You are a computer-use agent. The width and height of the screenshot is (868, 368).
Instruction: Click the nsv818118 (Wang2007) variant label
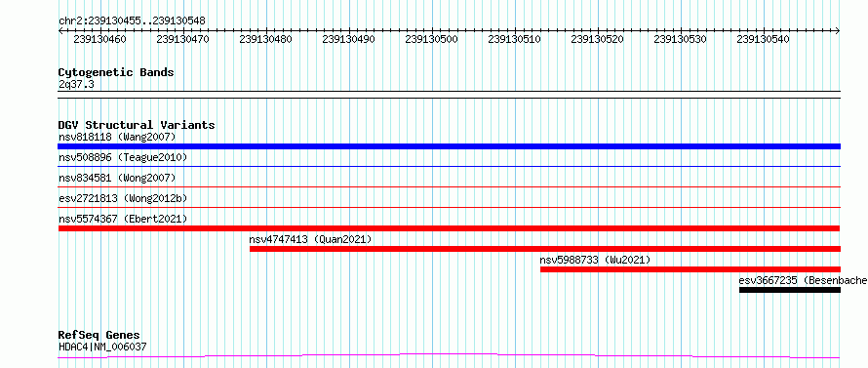click(x=117, y=137)
